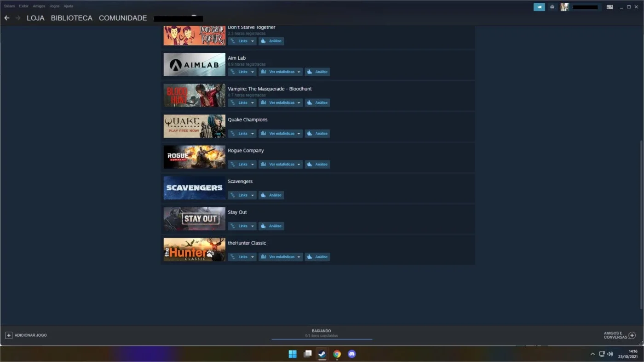Click Análise button for Aim Lab
The width and height of the screenshot is (644, 362).
pyautogui.click(x=317, y=72)
